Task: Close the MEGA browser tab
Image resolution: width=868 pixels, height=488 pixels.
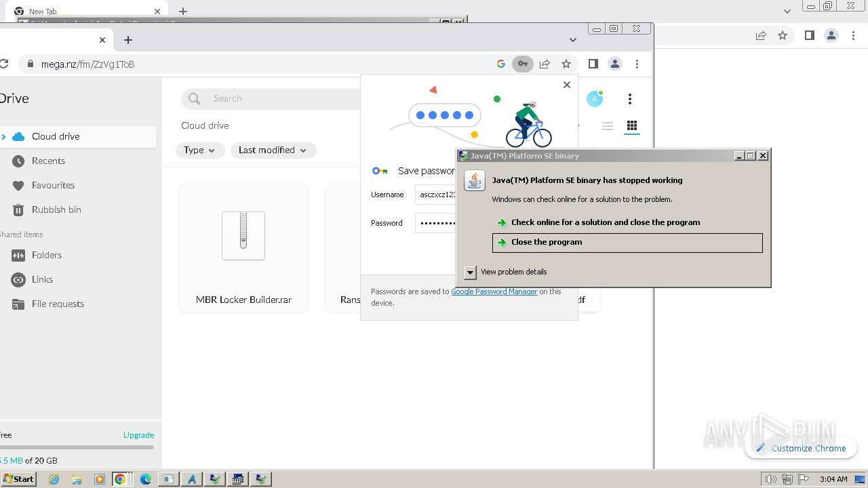Action: 102,40
